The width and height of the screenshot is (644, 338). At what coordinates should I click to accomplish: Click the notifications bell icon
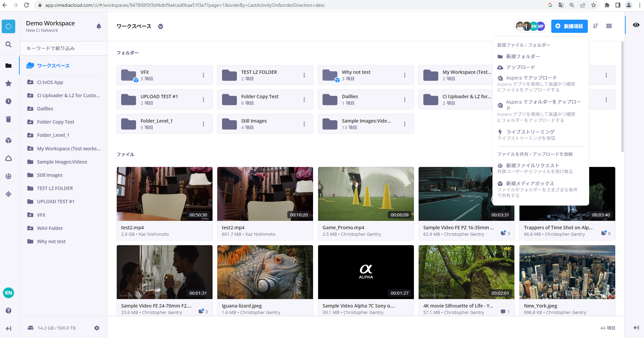98,26
